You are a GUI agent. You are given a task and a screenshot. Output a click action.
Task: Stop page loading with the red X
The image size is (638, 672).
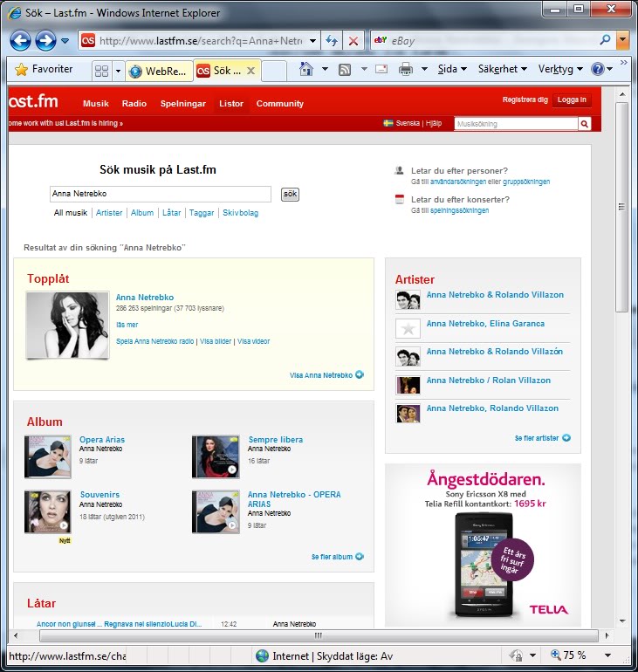pyautogui.click(x=353, y=41)
